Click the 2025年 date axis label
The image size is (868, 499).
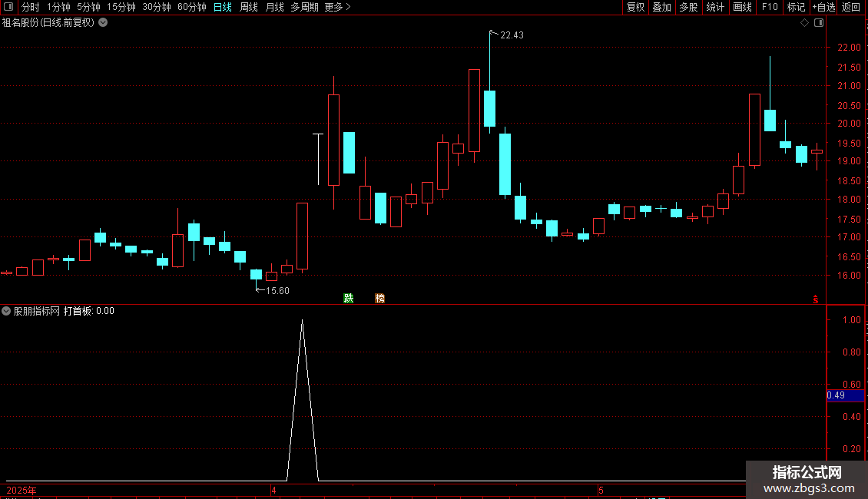click(x=22, y=490)
